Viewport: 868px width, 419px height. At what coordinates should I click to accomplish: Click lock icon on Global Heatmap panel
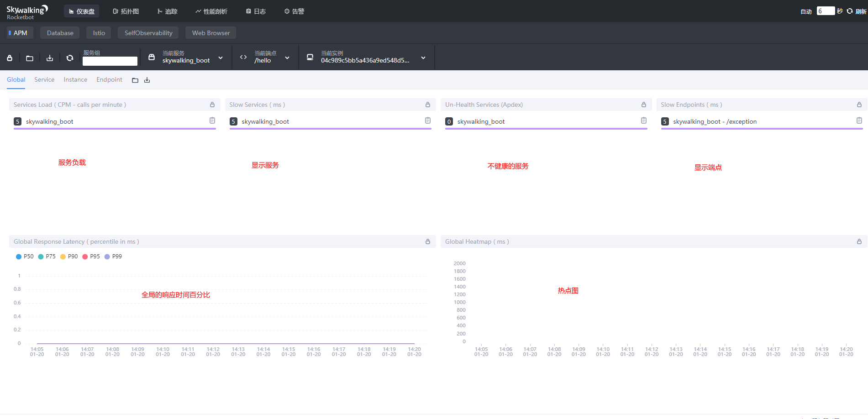pos(859,241)
